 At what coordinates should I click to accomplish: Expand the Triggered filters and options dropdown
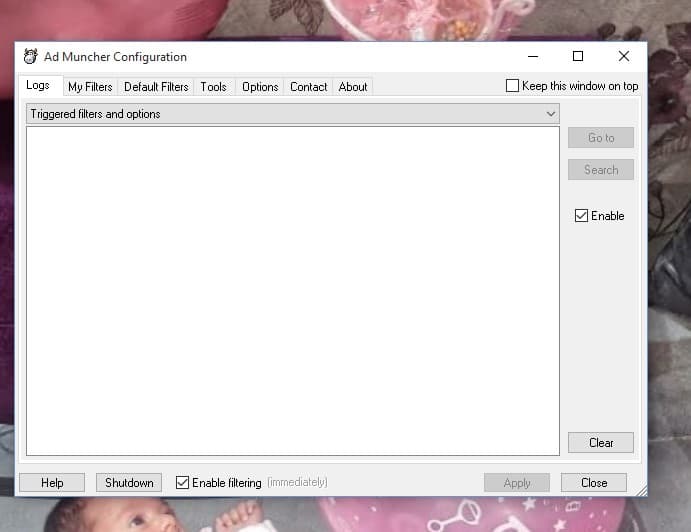[x=293, y=114]
